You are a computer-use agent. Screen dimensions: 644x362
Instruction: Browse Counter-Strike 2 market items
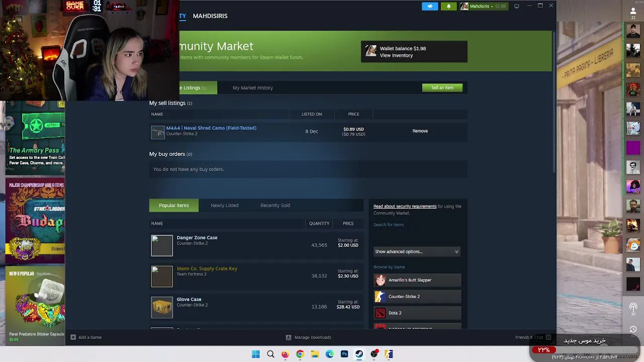[x=417, y=297]
